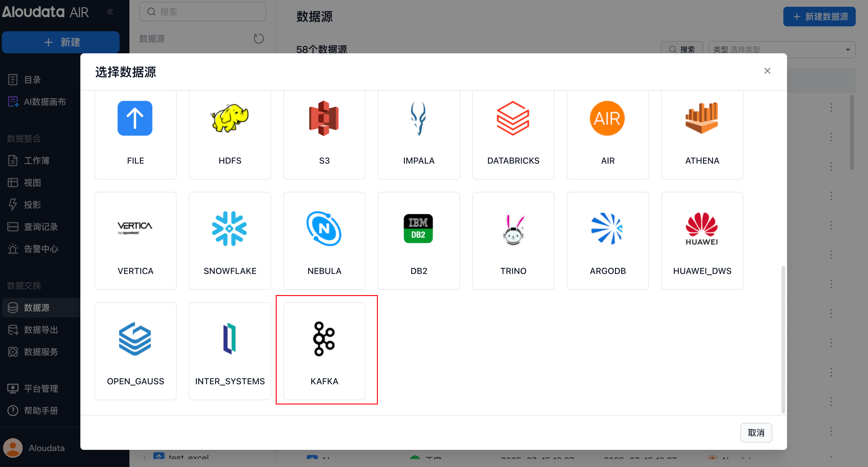
Task: Choose the FILE upload data source
Action: click(135, 118)
